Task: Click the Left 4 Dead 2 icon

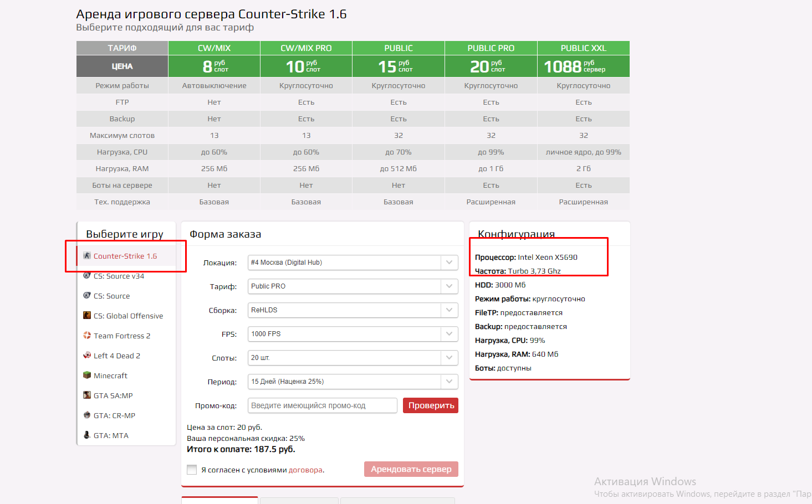Action: click(87, 355)
